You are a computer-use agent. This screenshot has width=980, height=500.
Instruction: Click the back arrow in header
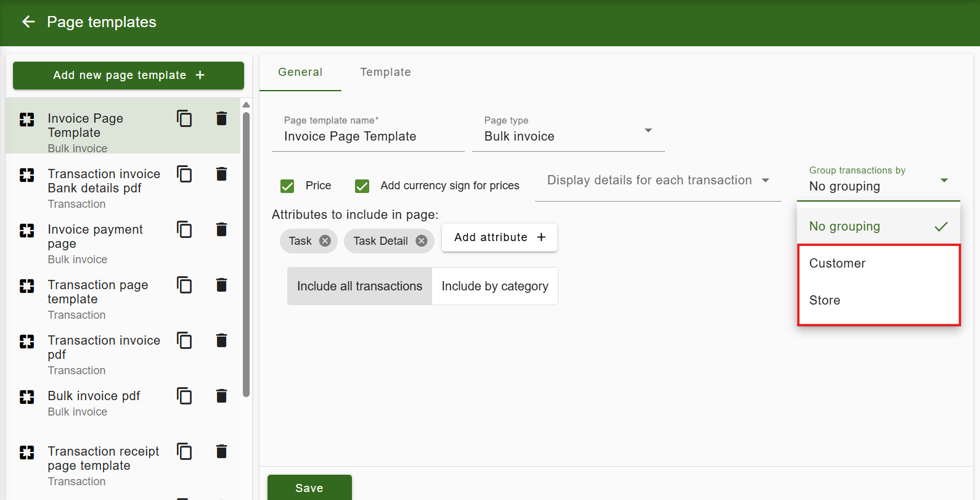coord(28,22)
